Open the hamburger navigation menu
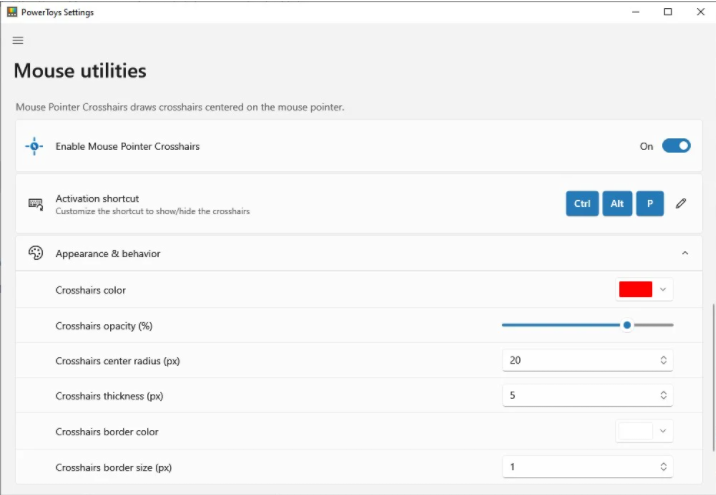 coord(18,40)
